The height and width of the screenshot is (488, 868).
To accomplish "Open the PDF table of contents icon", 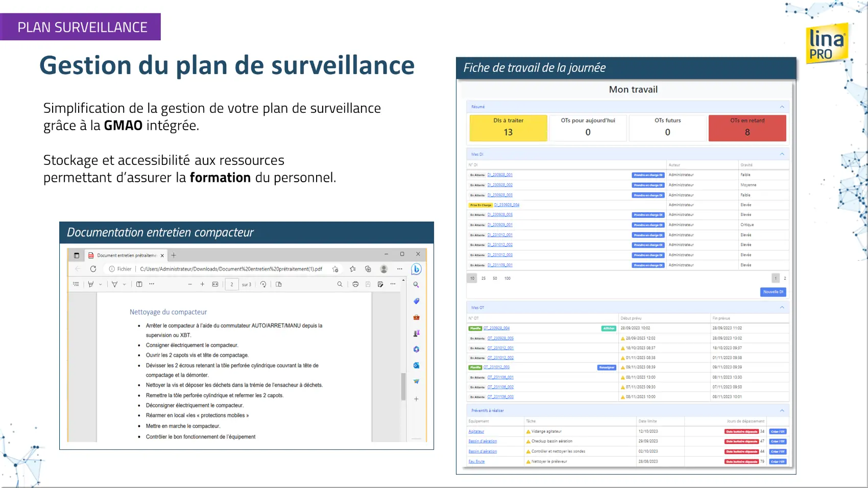I will point(76,284).
